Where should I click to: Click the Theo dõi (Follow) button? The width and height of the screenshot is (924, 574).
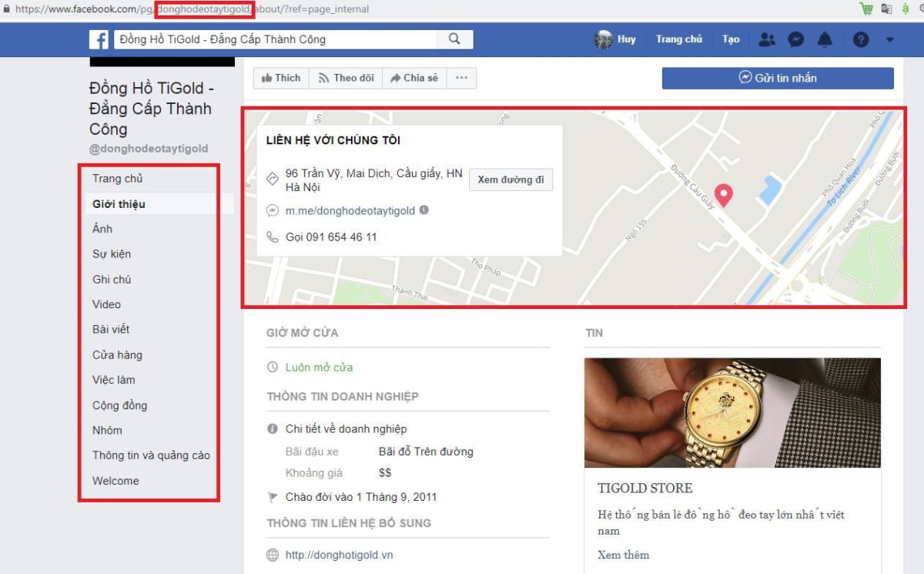[346, 78]
